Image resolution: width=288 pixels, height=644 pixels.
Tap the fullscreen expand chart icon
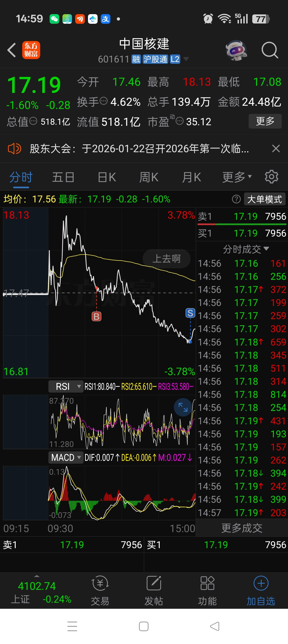pos(183,407)
